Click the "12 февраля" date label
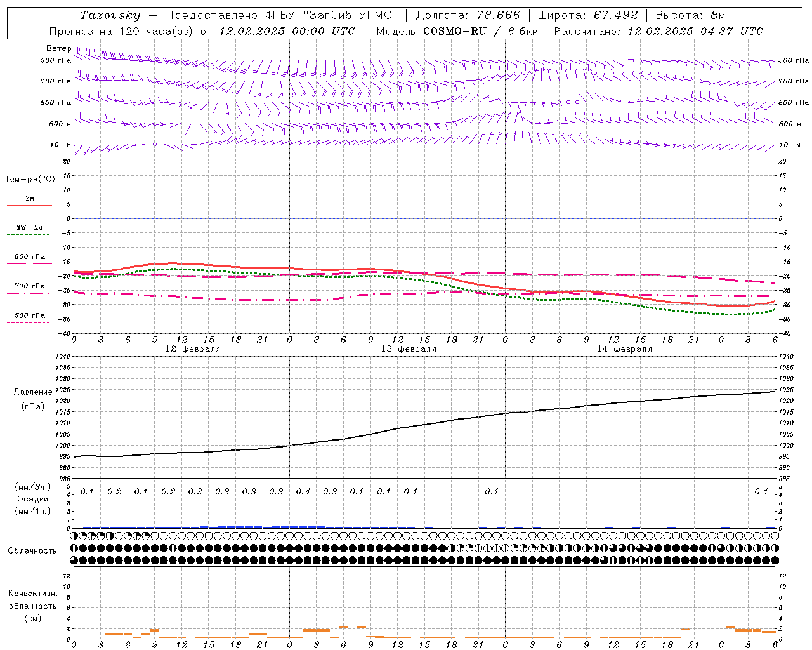The image size is (812, 650). (193, 349)
